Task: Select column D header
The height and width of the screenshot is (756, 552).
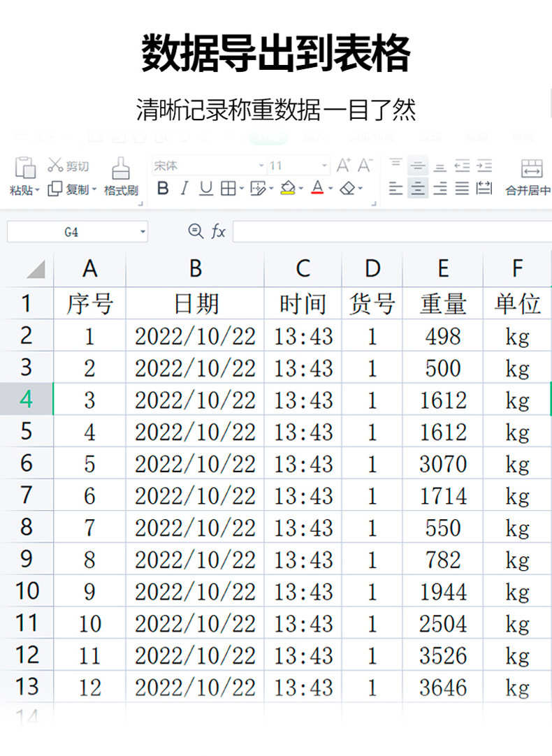Action: pyautogui.click(x=372, y=269)
